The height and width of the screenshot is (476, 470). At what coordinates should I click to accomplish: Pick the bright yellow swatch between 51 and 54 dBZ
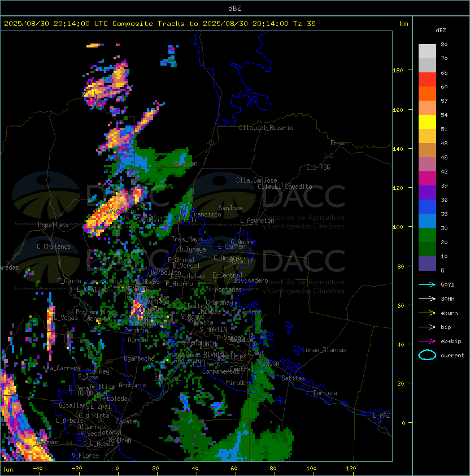coord(427,122)
